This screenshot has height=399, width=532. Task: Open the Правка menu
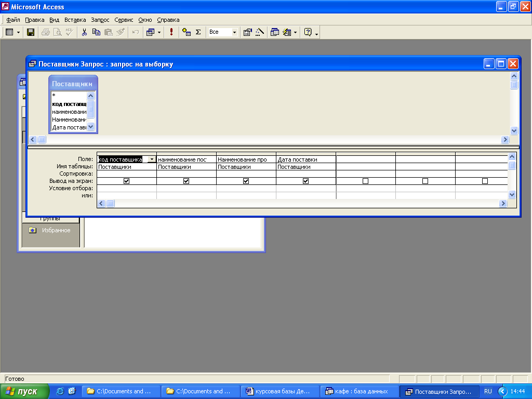(x=35, y=20)
